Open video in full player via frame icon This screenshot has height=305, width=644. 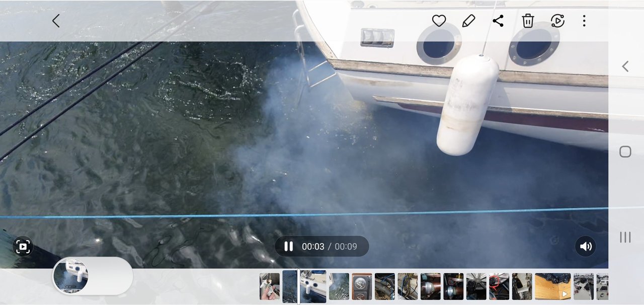[x=23, y=247]
